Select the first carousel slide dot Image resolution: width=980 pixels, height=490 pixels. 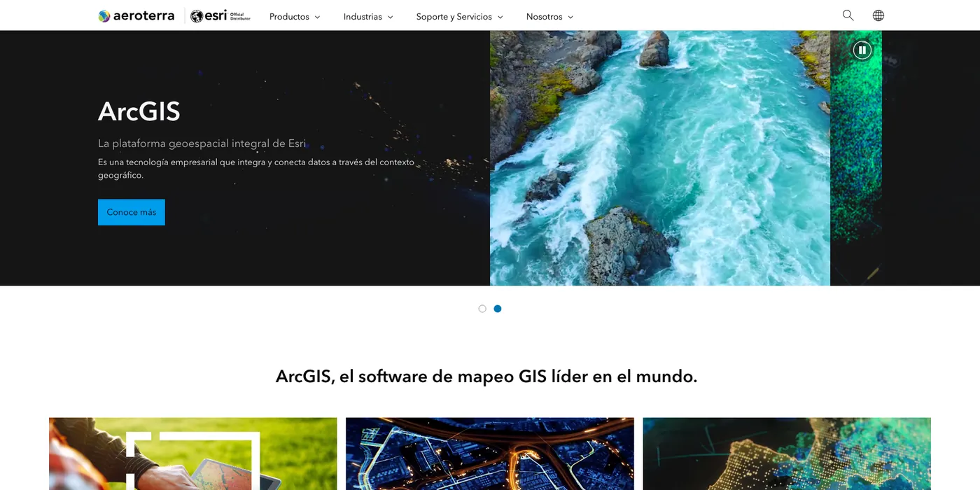click(x=482, y=309)
